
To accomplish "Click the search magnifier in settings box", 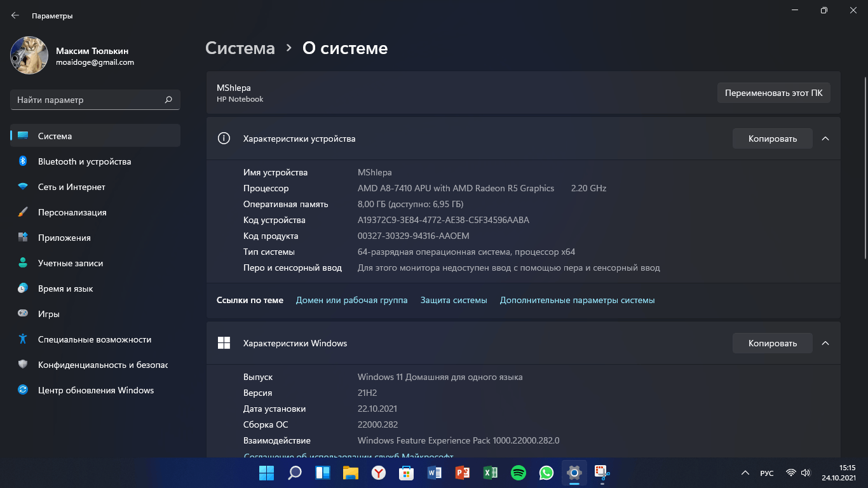I will 168,100.
